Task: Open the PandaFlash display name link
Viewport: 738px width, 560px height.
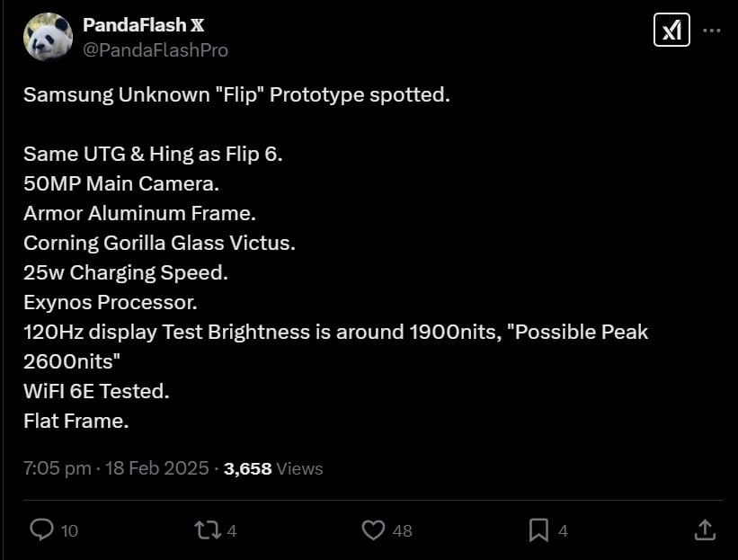Action: pyautogui.click(x=133, y=25)
